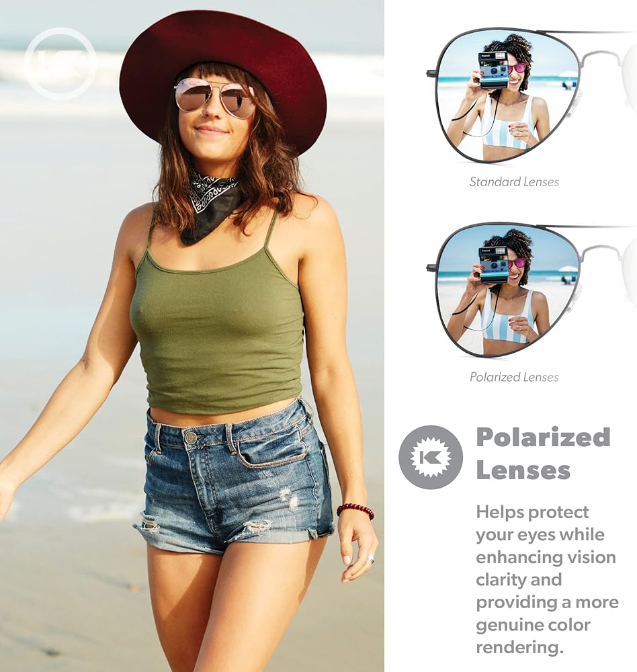The height and width of the screenshot is (672, 637).
Task: Click the faded circular K logo watermark
Action: (x=60, y=64)
